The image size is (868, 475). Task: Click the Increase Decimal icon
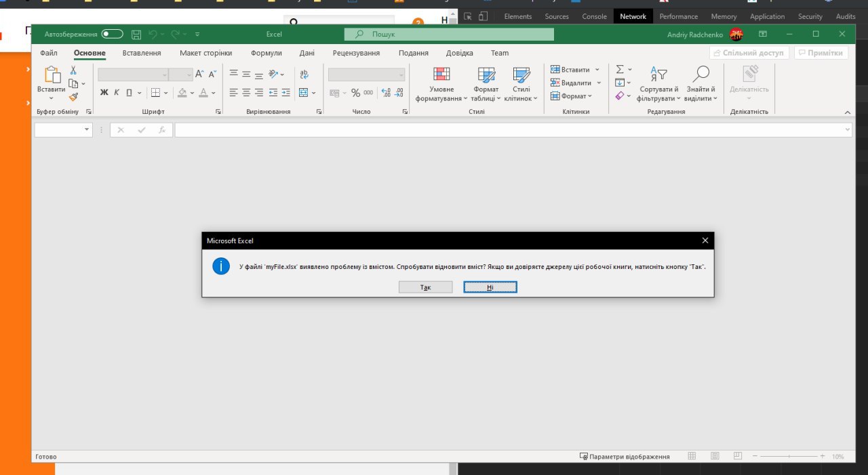click(386, 93)
